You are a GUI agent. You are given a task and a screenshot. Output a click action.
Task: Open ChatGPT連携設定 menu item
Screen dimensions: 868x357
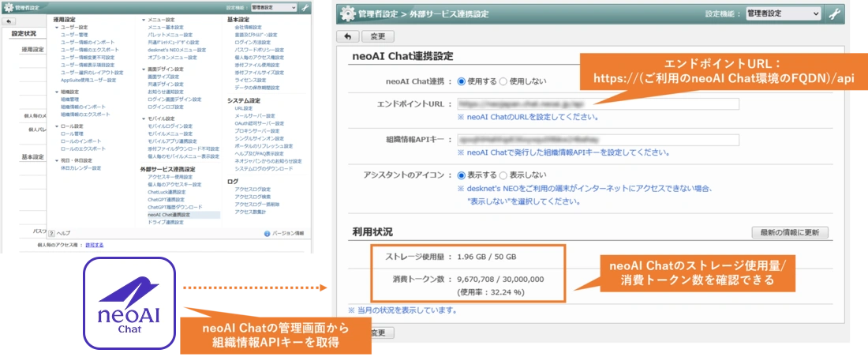(166, 199)
